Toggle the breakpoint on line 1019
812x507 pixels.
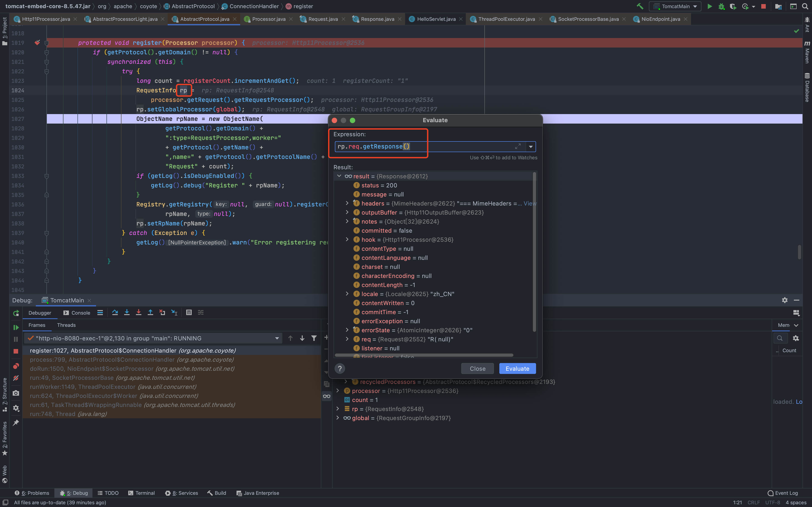[x=37, y=43]
